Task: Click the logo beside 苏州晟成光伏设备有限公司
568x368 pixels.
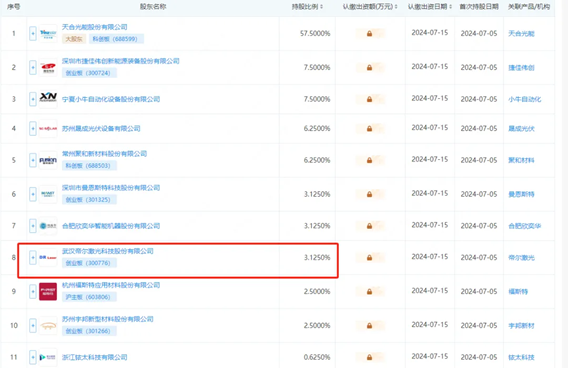Action: (48, 129)
